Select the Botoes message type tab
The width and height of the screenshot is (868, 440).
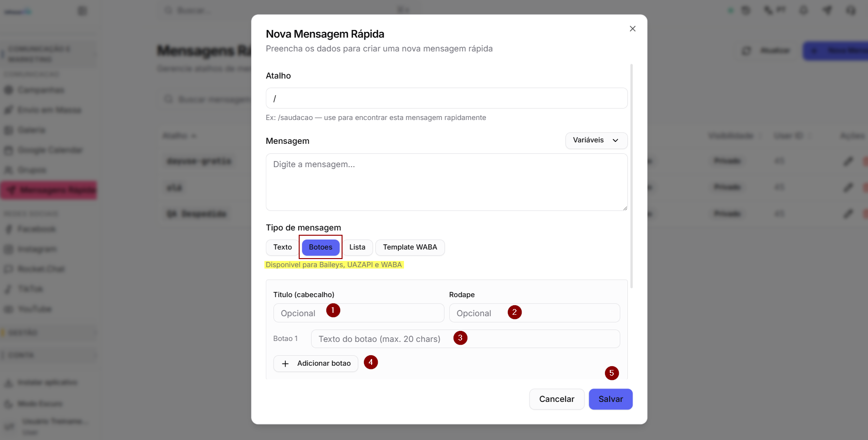[x=321, y=247]
